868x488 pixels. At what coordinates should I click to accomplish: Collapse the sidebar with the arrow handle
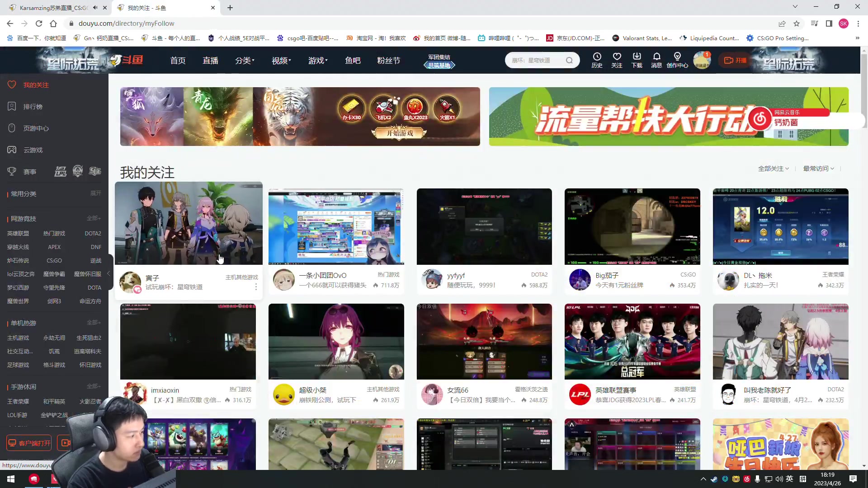tap(108, 274)
